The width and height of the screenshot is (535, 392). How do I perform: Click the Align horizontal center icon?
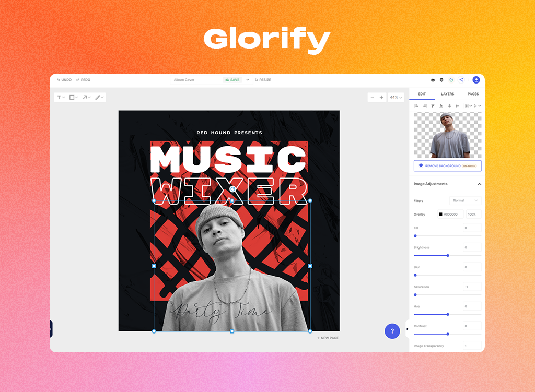click(x=457, y=106)
